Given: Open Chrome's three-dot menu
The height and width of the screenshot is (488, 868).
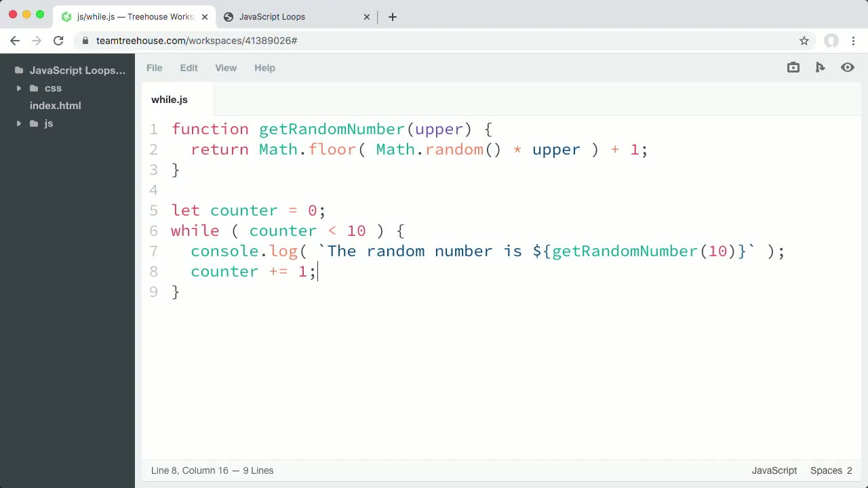Looking at the screenshot, I should click(x=854, y=41).
